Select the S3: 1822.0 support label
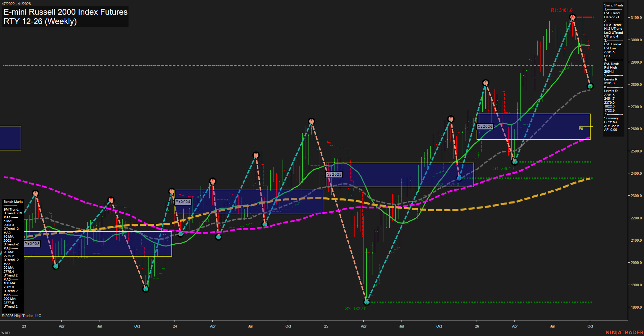The height and width of the screenshot is (336, 644). pyautogui.click(x=356, y=309)
